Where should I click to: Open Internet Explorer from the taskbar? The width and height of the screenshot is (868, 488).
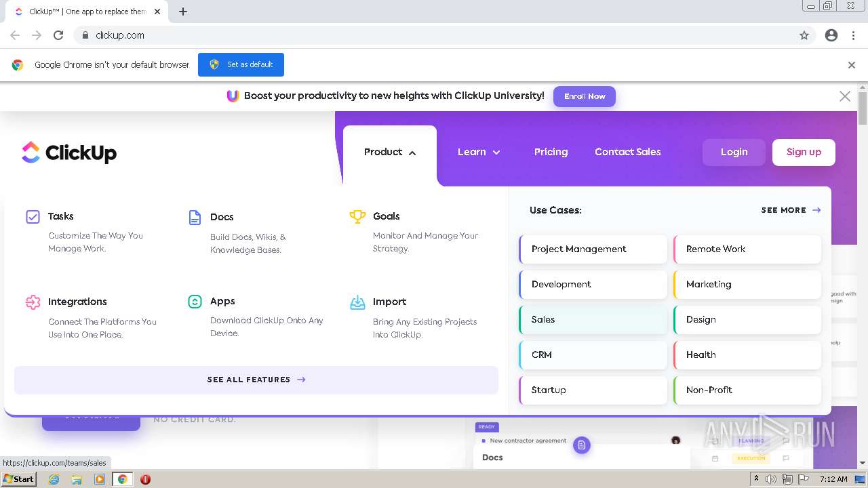(x=54, y=479)
